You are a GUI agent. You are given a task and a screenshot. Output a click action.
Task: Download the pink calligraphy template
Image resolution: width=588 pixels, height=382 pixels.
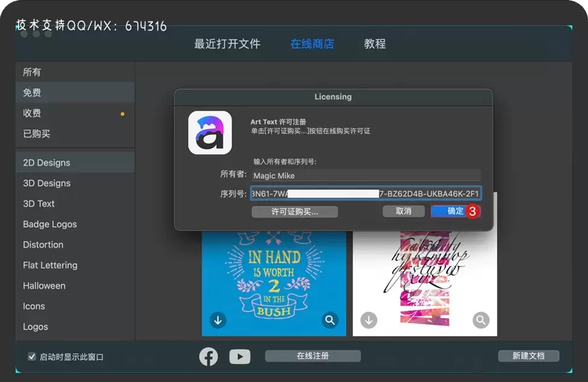click(368, 320)
